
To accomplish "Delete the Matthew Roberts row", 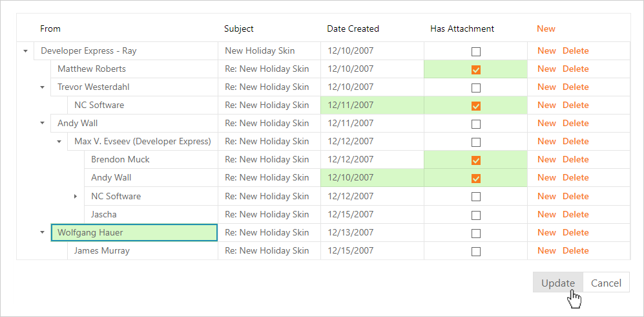I will click(576, 69).
